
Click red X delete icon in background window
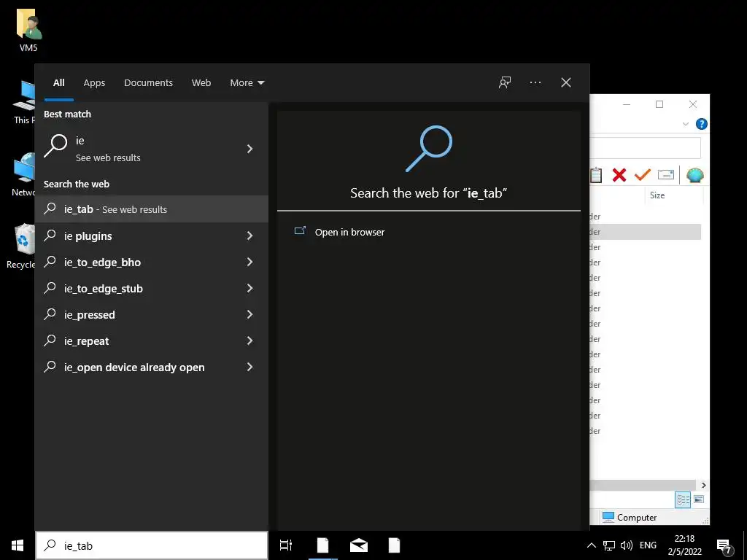tap(619, 175)
